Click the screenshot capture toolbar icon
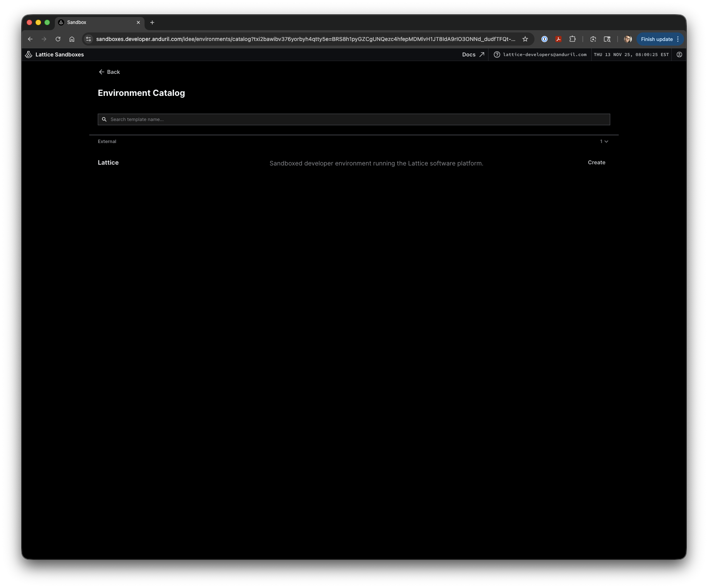This screenshot has width=708, height=588. [x=593, y=39]
